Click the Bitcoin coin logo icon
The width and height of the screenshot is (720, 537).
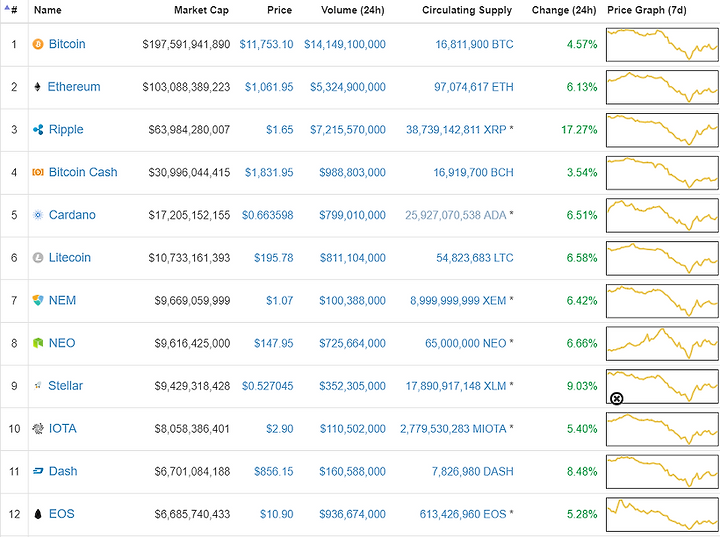tap(38, 44)
